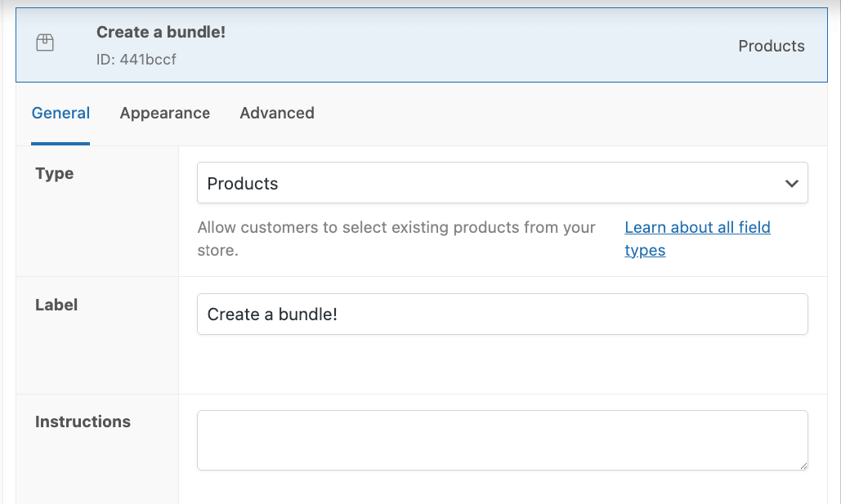Click the 'Label' row label

point(56,305)
